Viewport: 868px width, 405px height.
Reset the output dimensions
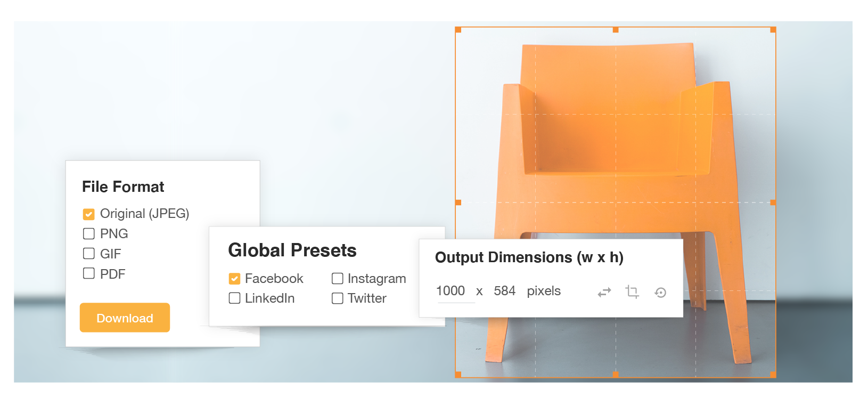click(661, 292)
